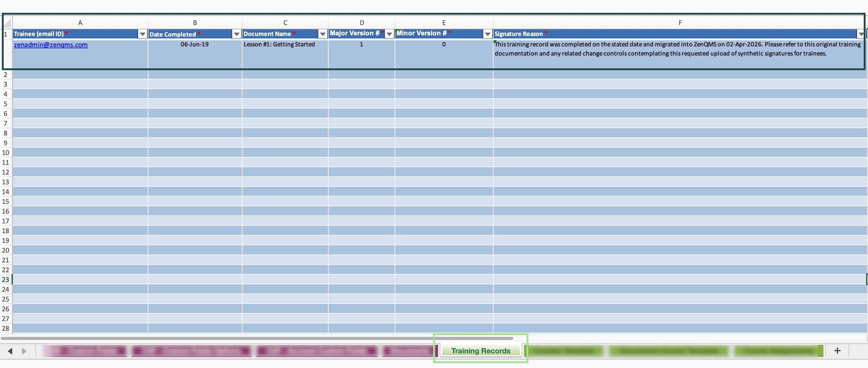Select row 20 header

tap(6, 250)
